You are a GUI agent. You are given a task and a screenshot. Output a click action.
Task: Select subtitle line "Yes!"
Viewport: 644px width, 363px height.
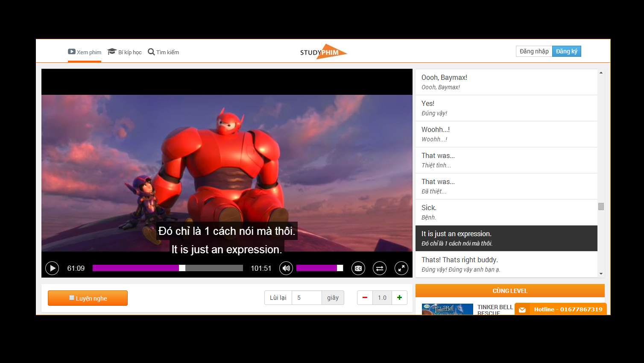[x=506, y=108]
